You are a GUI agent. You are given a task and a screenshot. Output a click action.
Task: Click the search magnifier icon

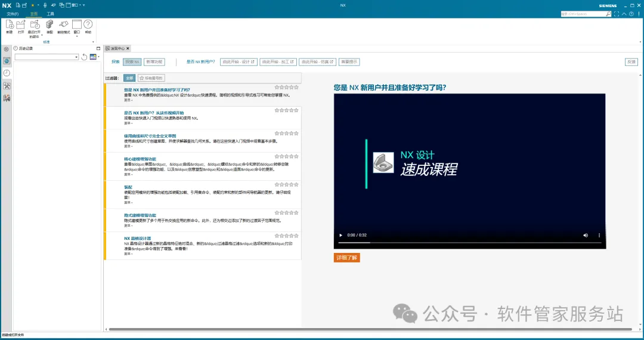tap(608, 14)
